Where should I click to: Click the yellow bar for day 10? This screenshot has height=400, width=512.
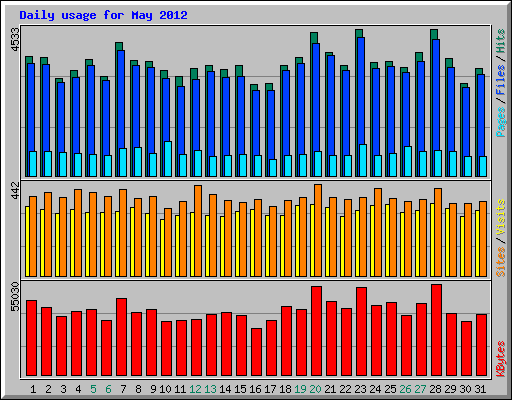tap(163, 248)
